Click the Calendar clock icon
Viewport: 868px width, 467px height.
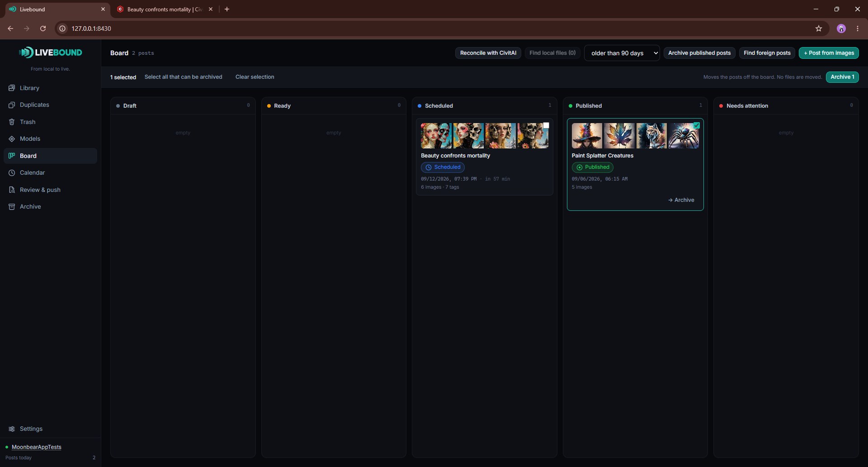coord(12,173)
